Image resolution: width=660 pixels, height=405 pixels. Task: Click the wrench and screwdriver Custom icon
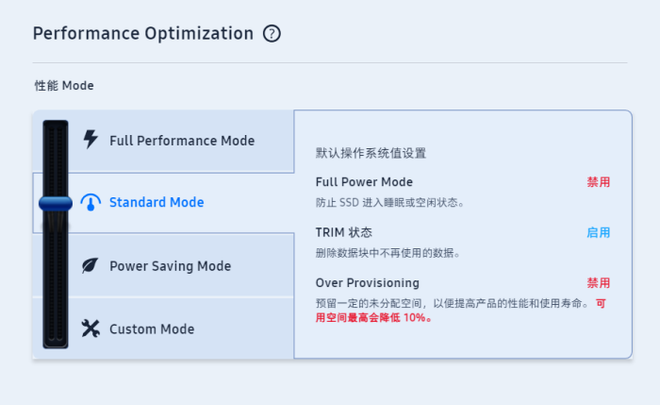click(x=90, y=328)
